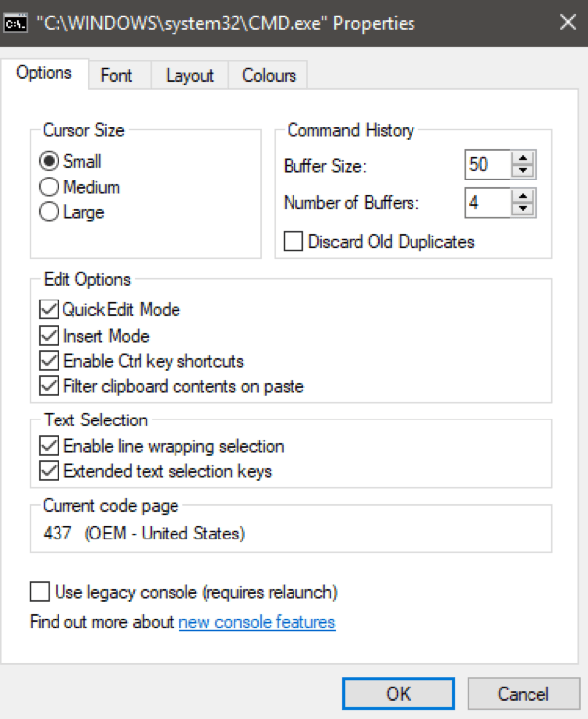Enable Discard Old Duplicates checkbox

[294, 241]
